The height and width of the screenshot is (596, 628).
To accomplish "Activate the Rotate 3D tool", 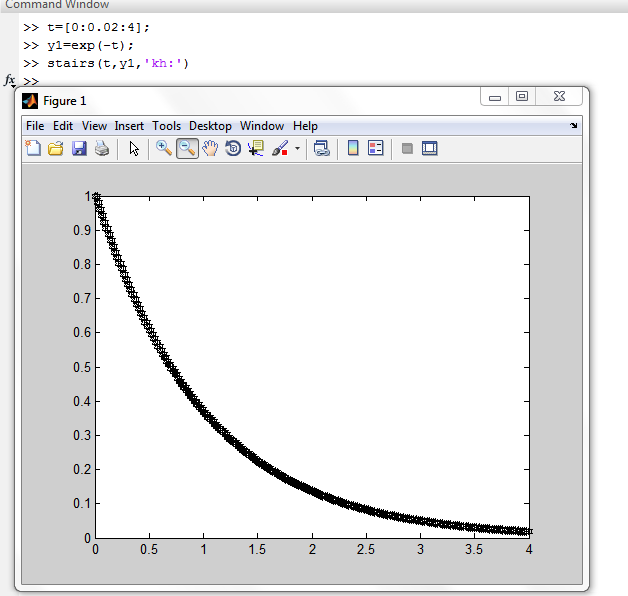I will click(233, 148).
